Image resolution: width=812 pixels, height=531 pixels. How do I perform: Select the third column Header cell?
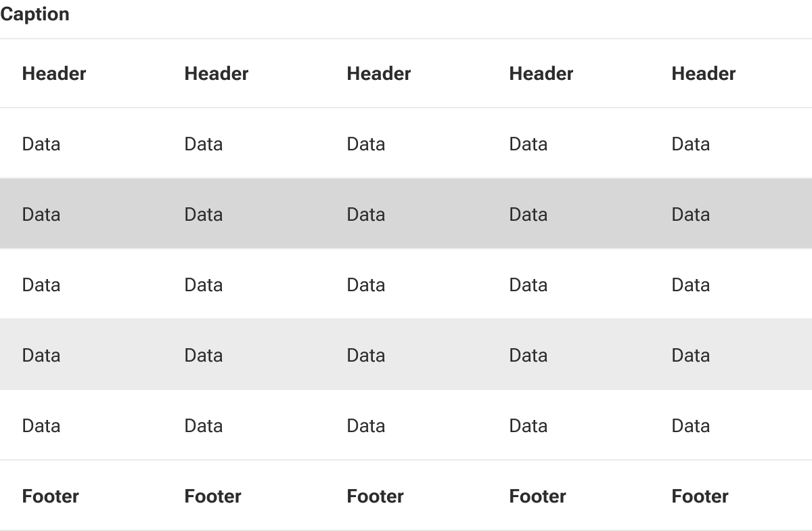pos(406,73)
